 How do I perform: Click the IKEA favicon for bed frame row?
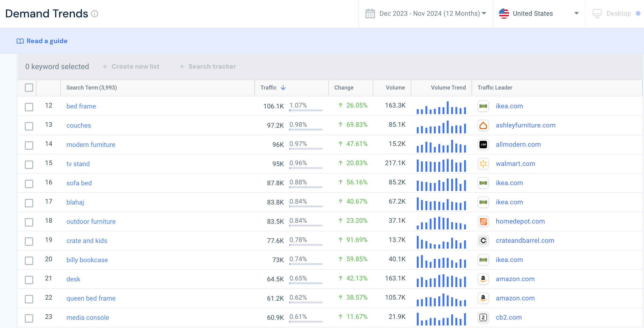pos(483,106)
